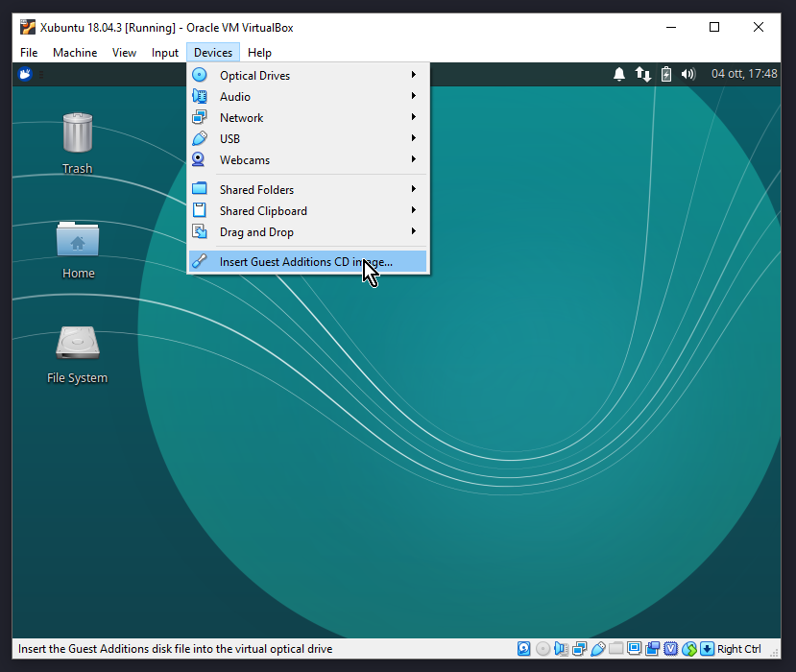Click the VirtualBox window title icon
Image resolution: width=796 pixels, height=672 pixels.
coord(28,27)
